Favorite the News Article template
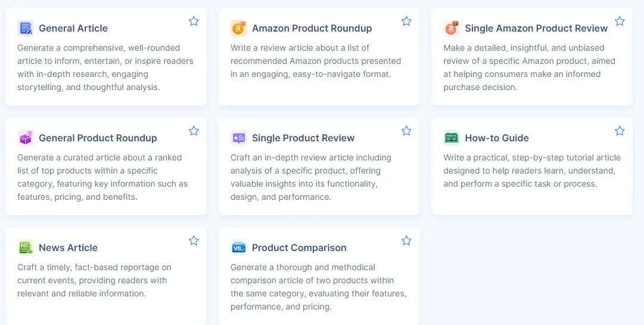 click(x=194, y=241)
